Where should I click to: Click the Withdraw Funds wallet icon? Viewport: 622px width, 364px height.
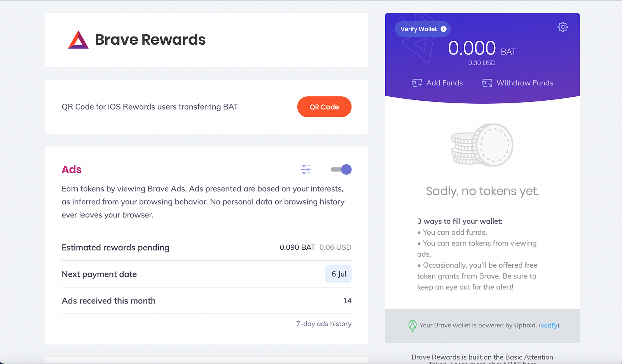click(x=487, y=83)
